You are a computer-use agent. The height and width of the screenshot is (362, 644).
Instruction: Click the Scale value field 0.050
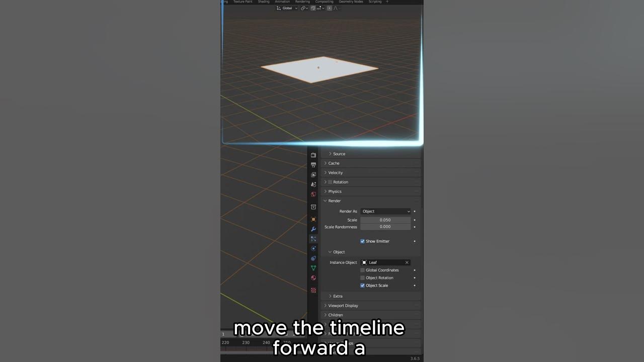pyautogui.click(x=385, y=220)
